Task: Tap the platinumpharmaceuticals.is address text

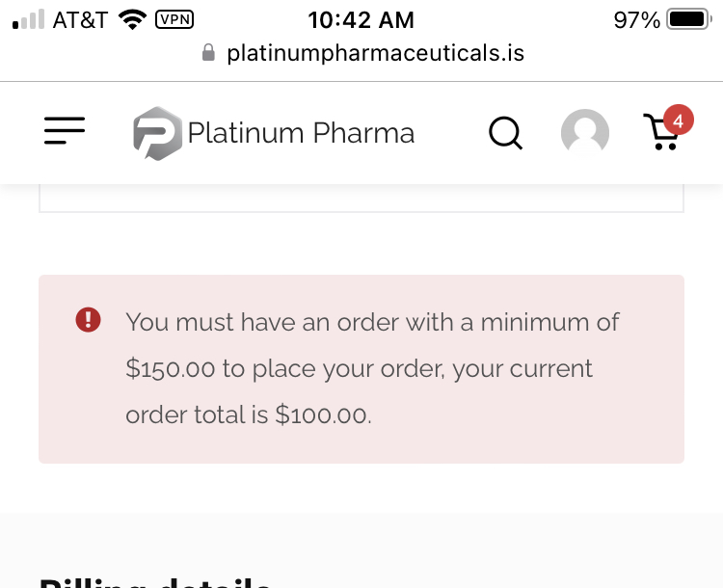Action: (x=375, y=53)
